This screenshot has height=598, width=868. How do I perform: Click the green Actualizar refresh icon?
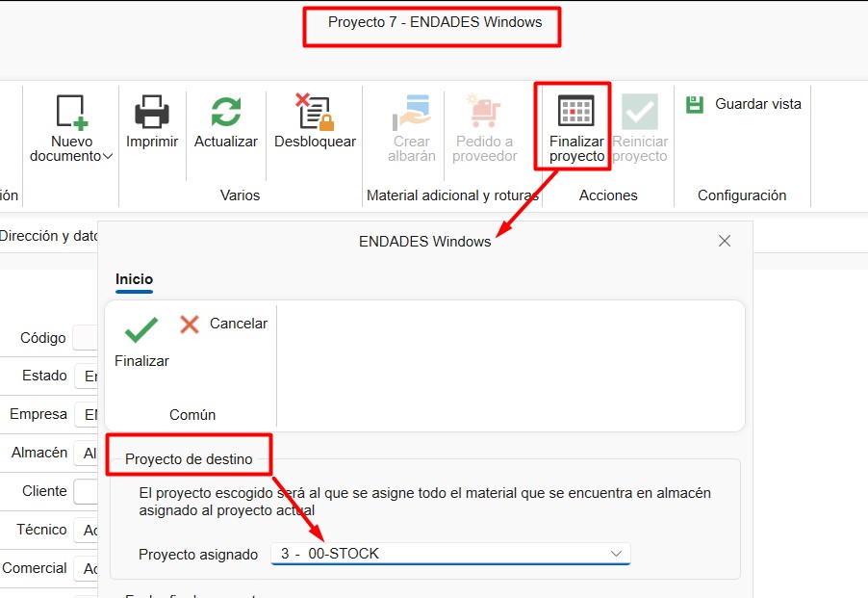click(226, 113)
